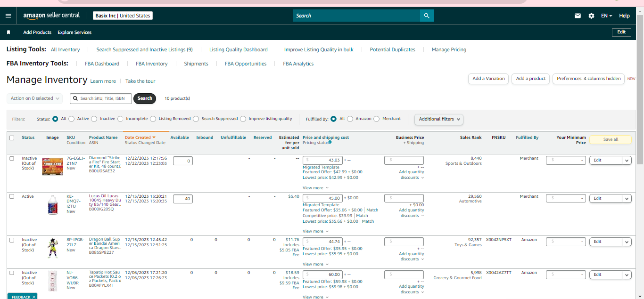Select the Diamond Strike a Fire row checkbox
Image resolution: width=644 pixels, height=299 pixels.
click(12, 158)
